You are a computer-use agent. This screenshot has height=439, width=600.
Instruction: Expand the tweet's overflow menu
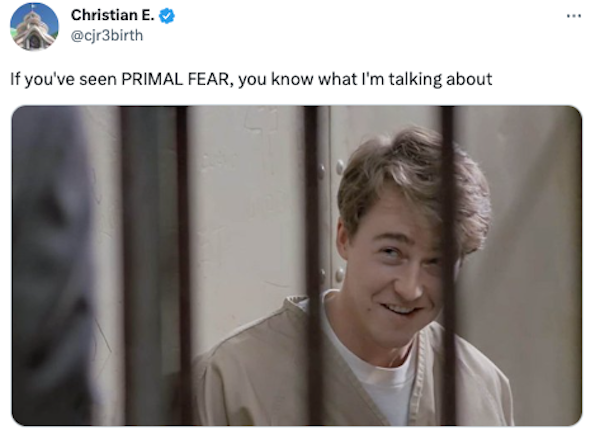tap(573, 16)
